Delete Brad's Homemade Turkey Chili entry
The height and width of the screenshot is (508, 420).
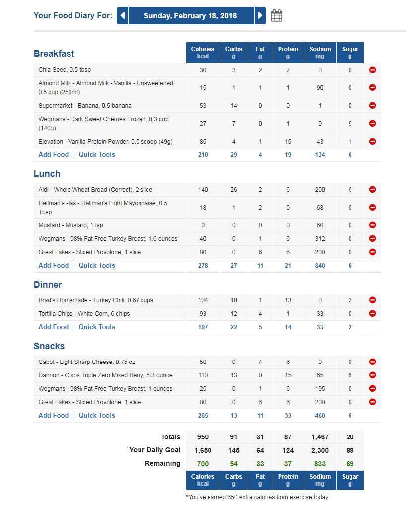372,300
